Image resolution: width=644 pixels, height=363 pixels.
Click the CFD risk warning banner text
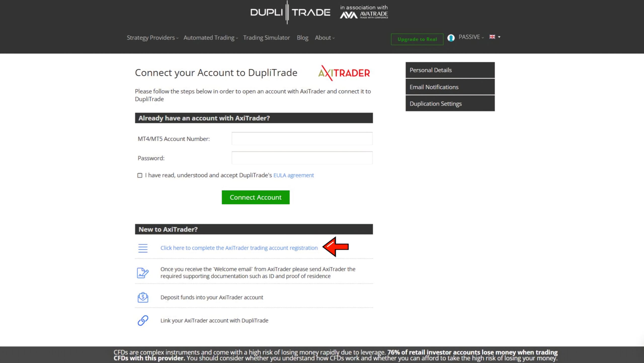tap(336, 355)
